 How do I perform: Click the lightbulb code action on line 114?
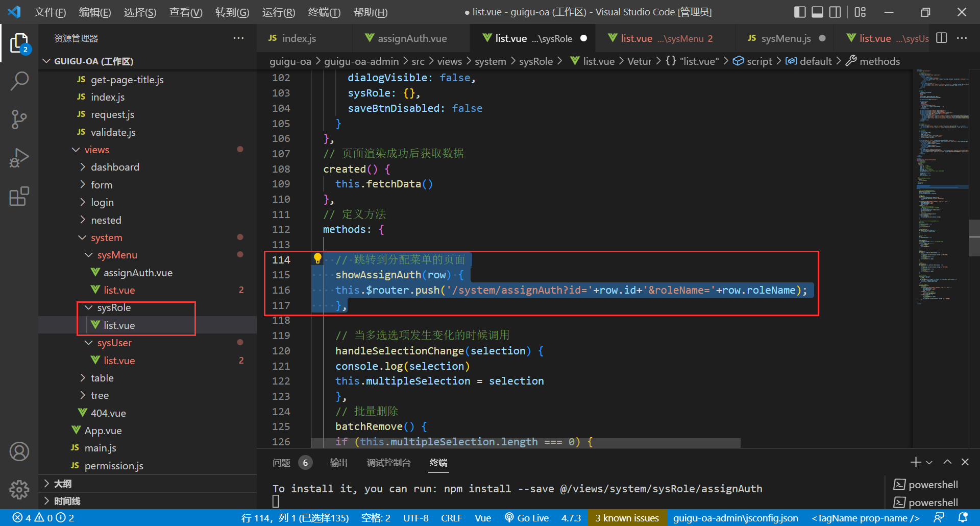(317, 259)
